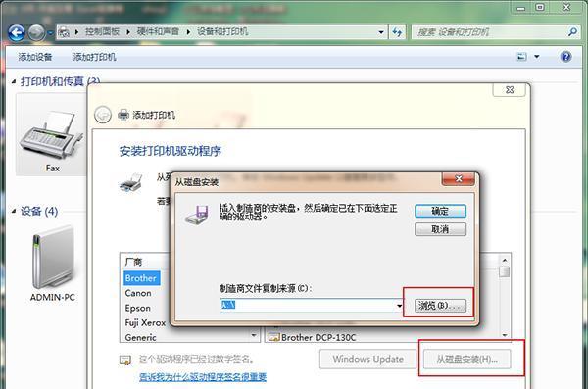Change view with the view icon button
This screenshot has height=389, width=588.
[522, 57]
